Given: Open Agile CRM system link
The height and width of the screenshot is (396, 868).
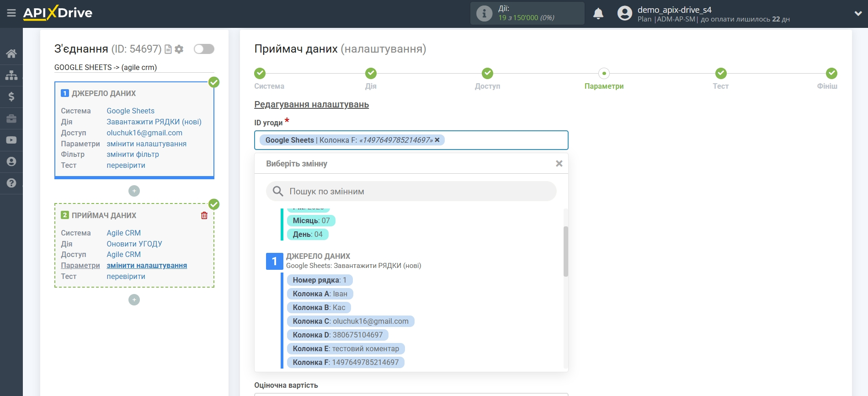Looking at the screenshot, I should (x=123, y=233).
